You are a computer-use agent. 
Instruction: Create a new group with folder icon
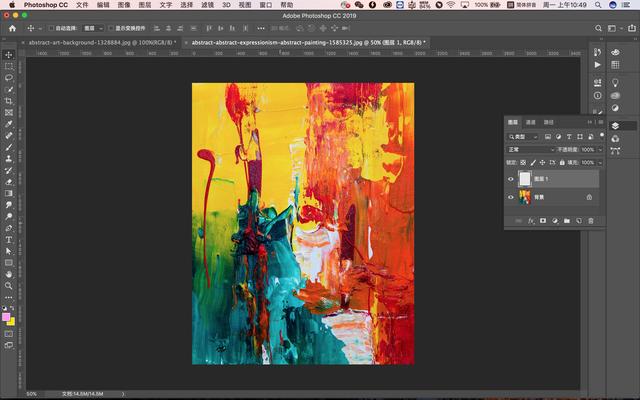click(566, 220)
